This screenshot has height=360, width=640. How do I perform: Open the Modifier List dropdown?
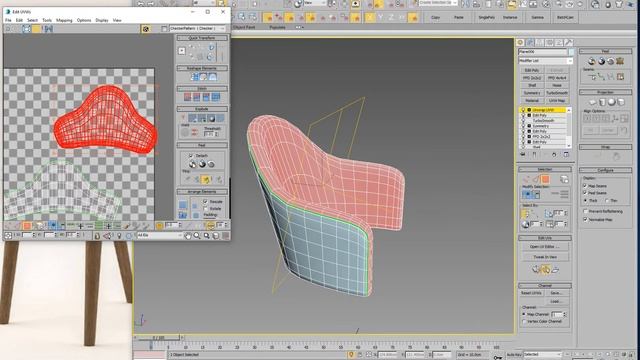(546, 60)
